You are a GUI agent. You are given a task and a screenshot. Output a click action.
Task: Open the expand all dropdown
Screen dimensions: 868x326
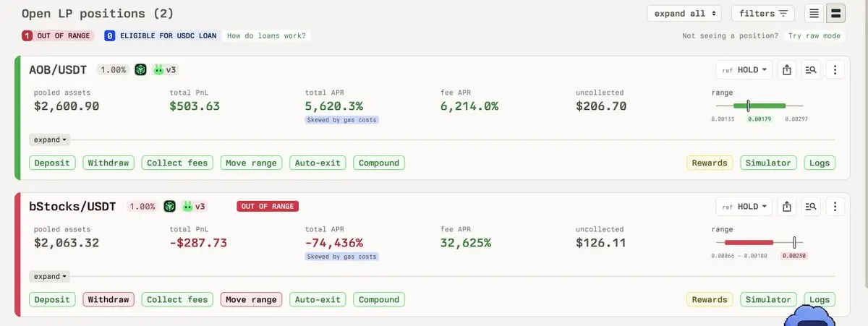pyautogui.click(x=684, y=13)
